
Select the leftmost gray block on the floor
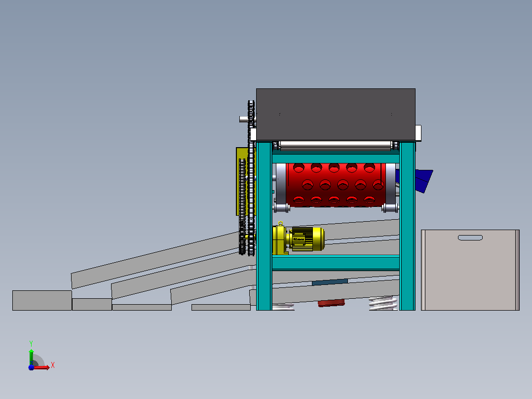[x=42, y=301]
